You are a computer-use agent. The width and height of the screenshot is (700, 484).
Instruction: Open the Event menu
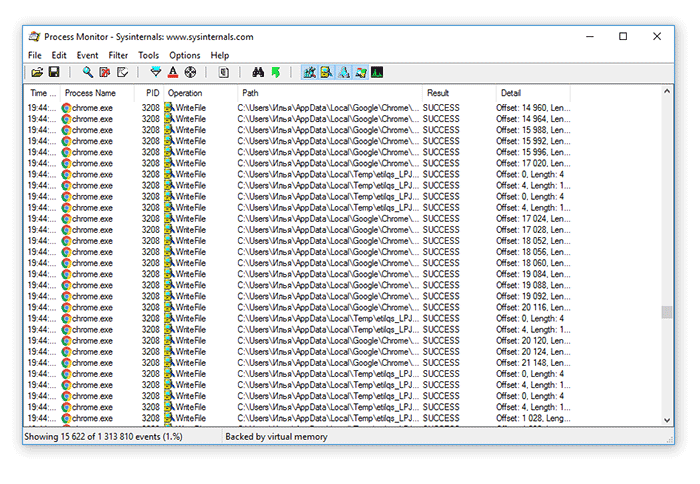click(x=88, y=55)
